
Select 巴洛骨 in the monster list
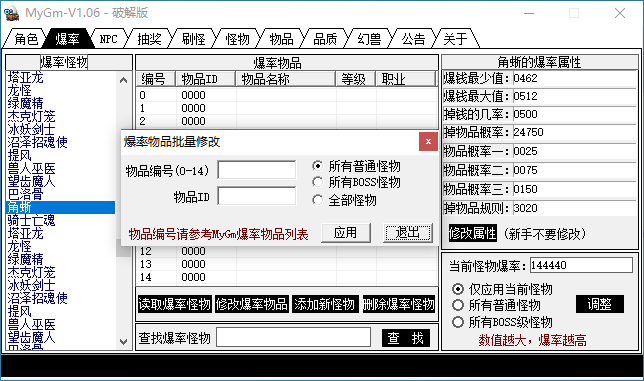pyautogui.click(x=61, y=194)
